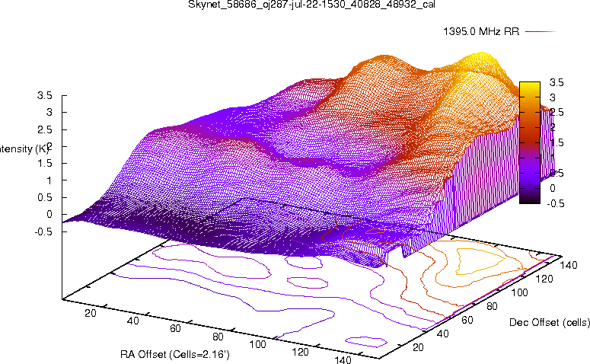Click the '40' tick on the RA Offset axis
The image size is (590, 364).
(x=132, y=321)
